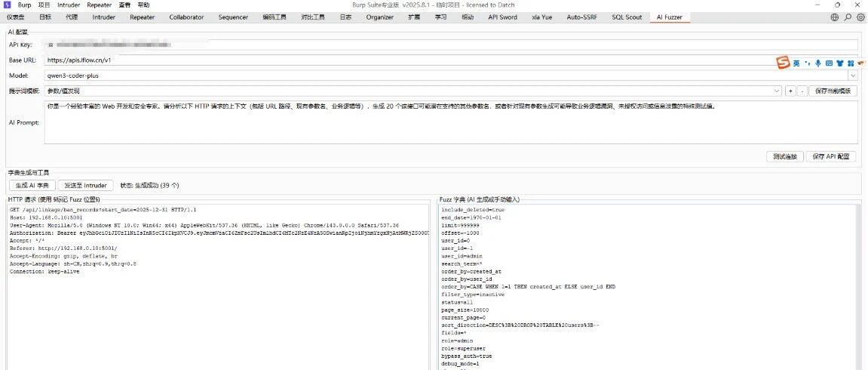Switch to the xia Yue tab
This screenshot has height=370, width=868.
pos(542,17)
